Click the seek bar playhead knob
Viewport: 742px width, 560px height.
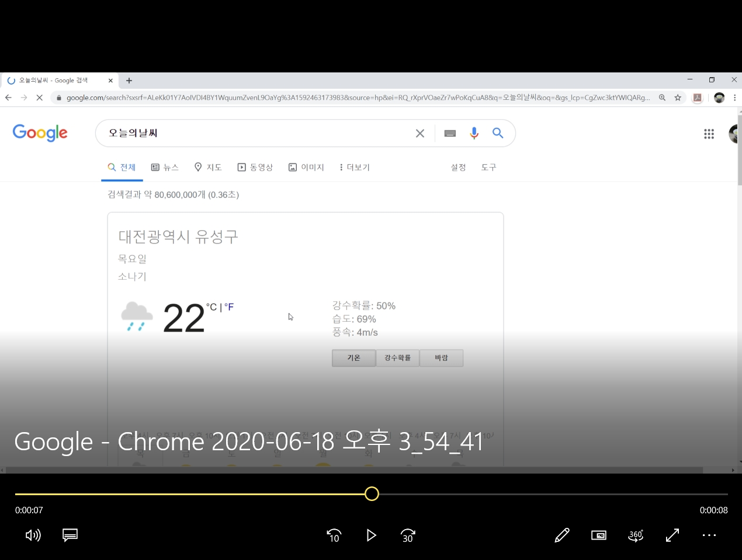tap(372, 494)
